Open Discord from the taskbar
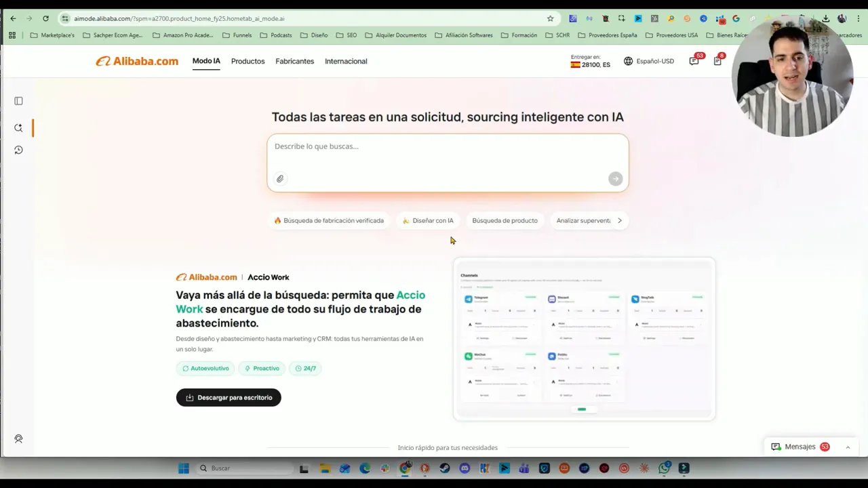Image resolution: width=868 pixels, height=488 pixels. [x=464, y=468]
